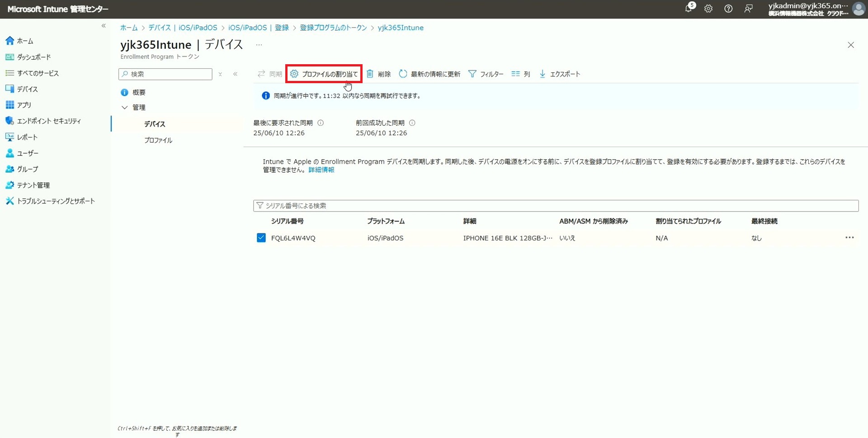Open フィルター toolbar button
The height and width of the screenshot is (438, 868).
tap(486, 74)
